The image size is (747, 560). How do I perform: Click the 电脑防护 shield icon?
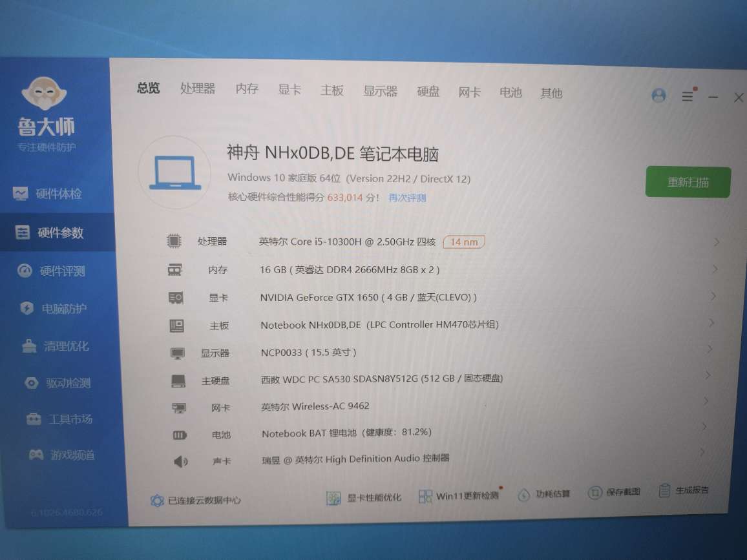(26, 308)
